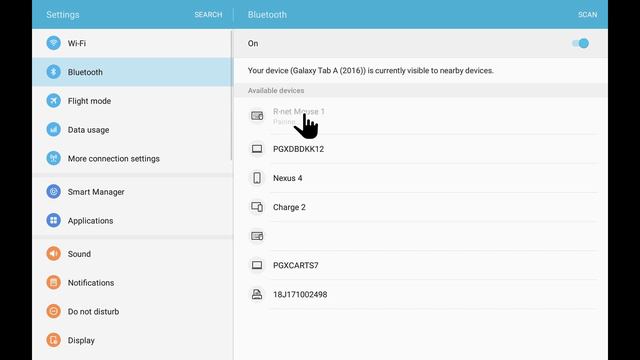Turn off the Bluetooth switch
640x360 pixels.
[580, 43]
